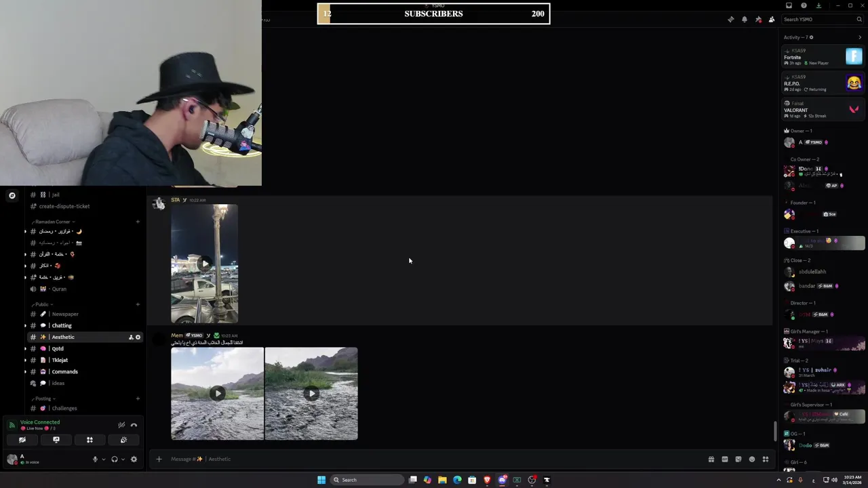Open notification settings bell icon

[x=745, y=20]
